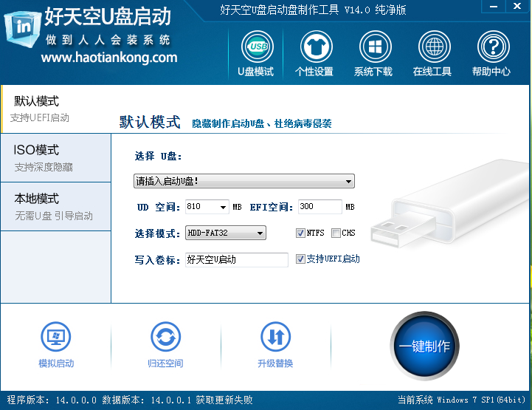Screen dimensions: 532x410
Task: Toggle the NTFS checkbox
Action: click(300, 233)
